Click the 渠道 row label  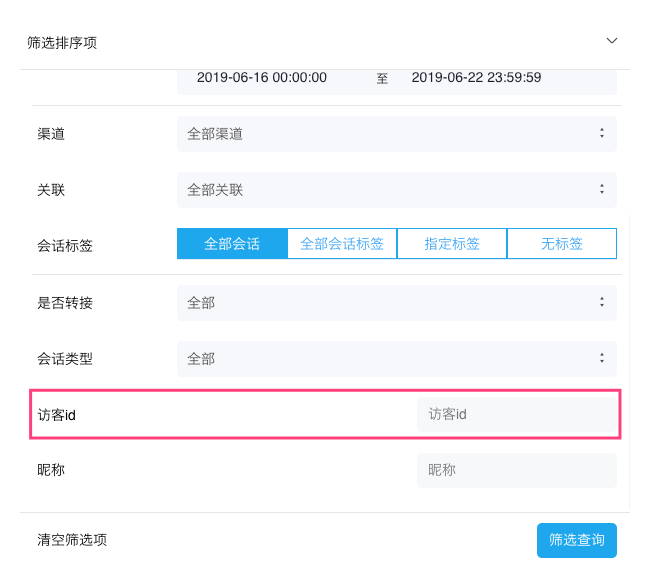[x=51, y=134]
